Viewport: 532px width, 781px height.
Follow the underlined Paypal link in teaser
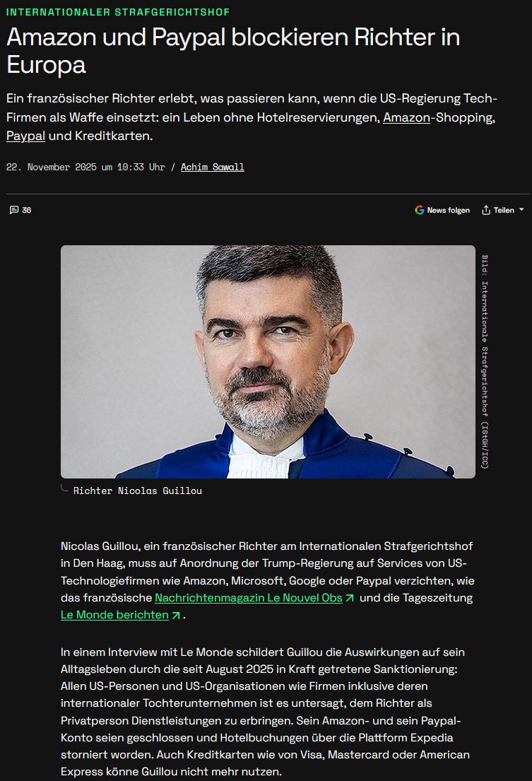pos(26,136)
